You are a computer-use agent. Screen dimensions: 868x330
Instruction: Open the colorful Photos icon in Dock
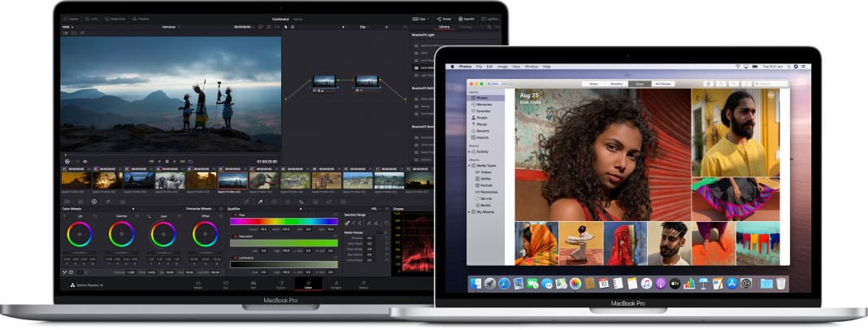click(575, 284)
